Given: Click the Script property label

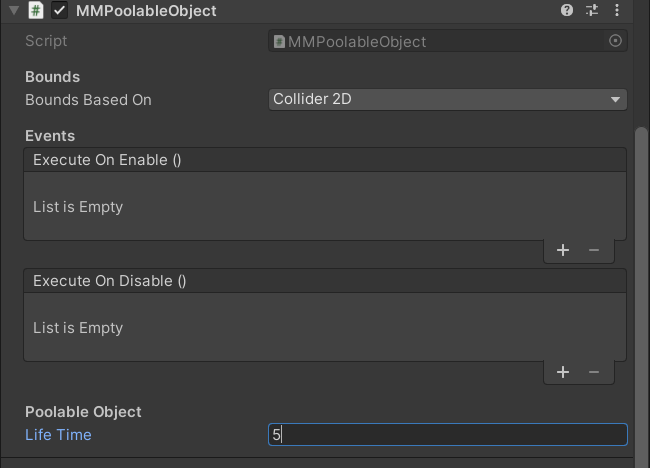Looking at the screenshot, I should click(x=46, y=41).
